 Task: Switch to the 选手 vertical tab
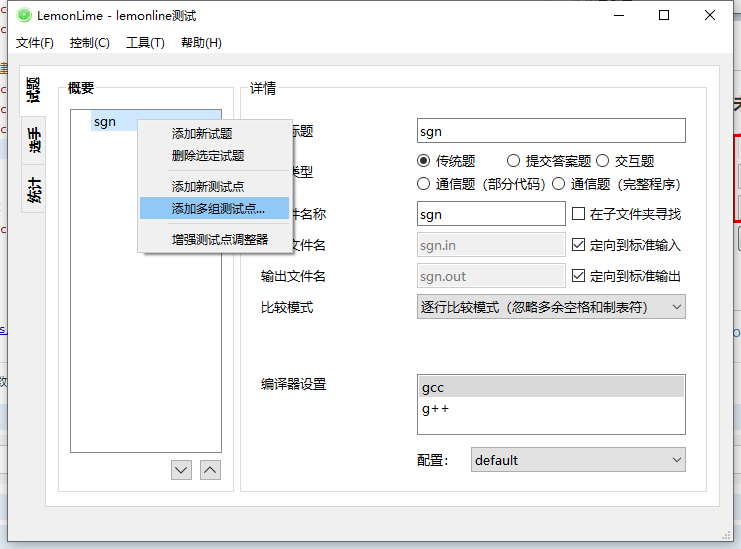[x=34, y=140]
